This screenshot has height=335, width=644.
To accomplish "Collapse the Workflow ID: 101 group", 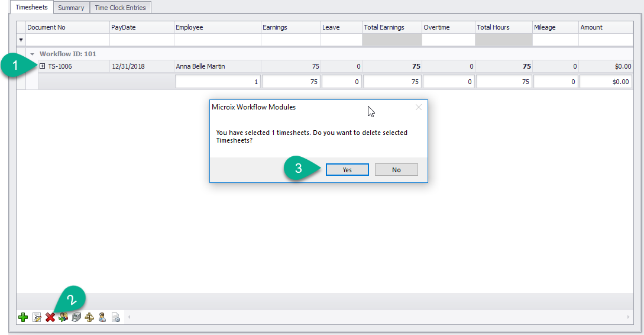I will click(32, 54).
